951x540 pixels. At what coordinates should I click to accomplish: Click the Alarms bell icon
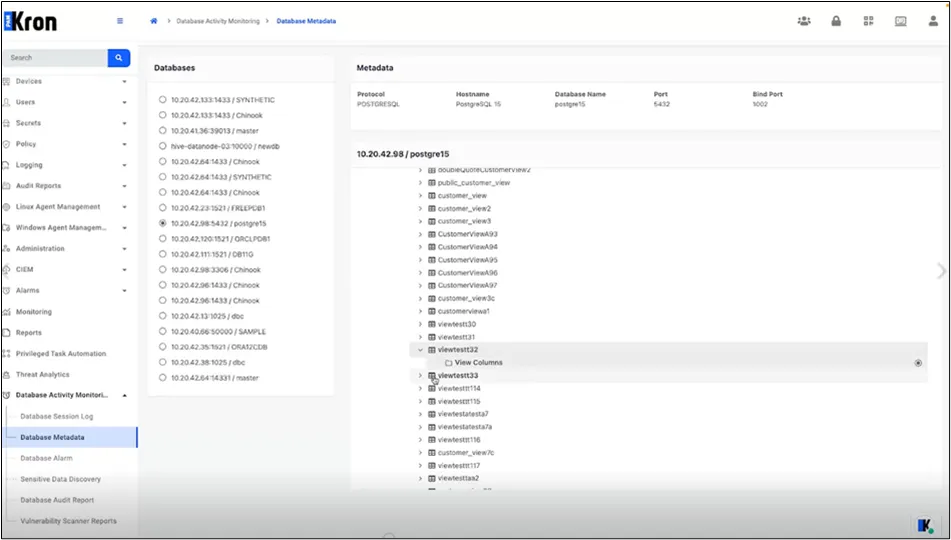7,291
